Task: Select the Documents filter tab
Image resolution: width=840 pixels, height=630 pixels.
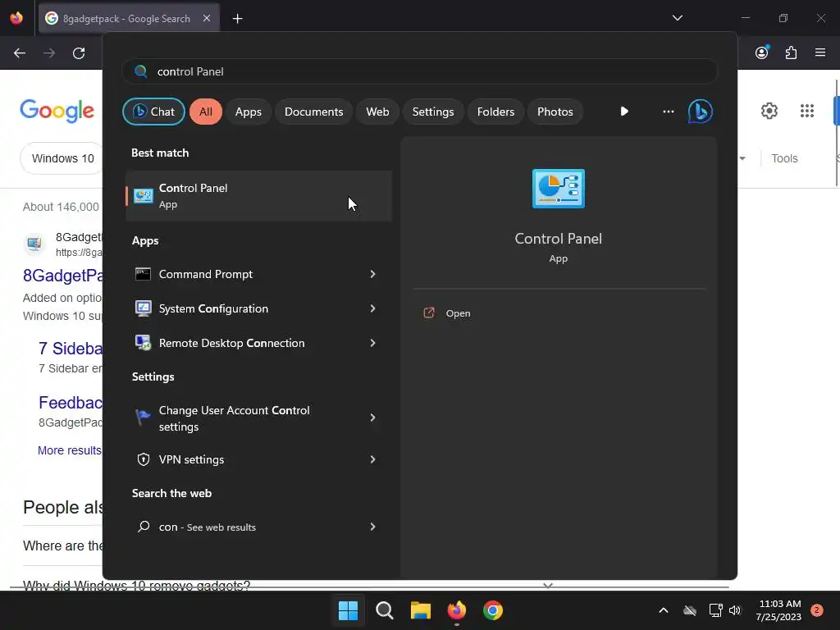Action: (314, 112)
